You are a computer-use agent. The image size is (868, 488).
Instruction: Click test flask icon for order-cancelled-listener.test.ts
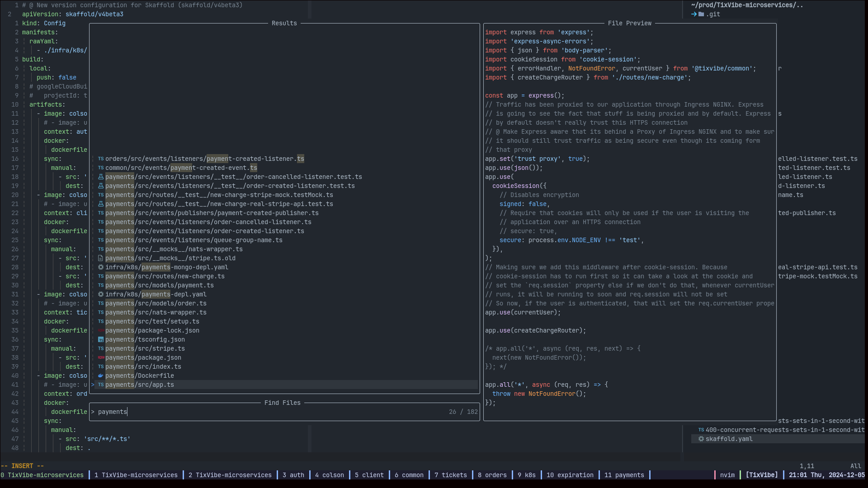[x=101, y=177]
